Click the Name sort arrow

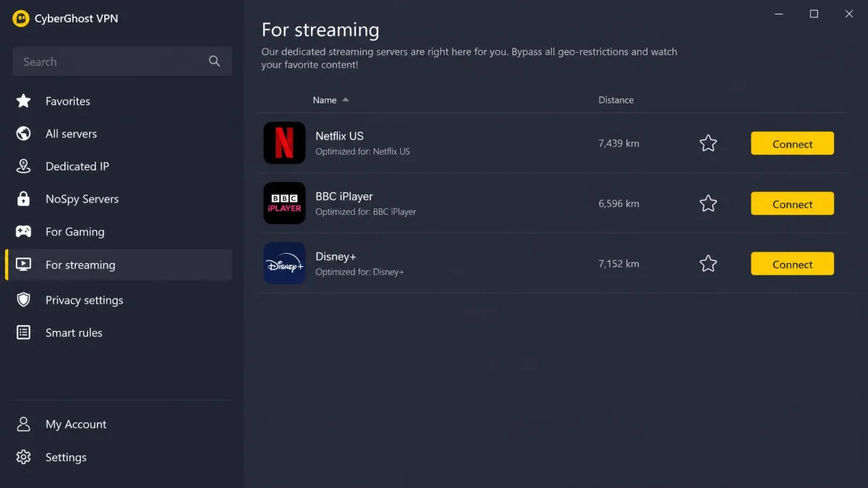point(346,100)
